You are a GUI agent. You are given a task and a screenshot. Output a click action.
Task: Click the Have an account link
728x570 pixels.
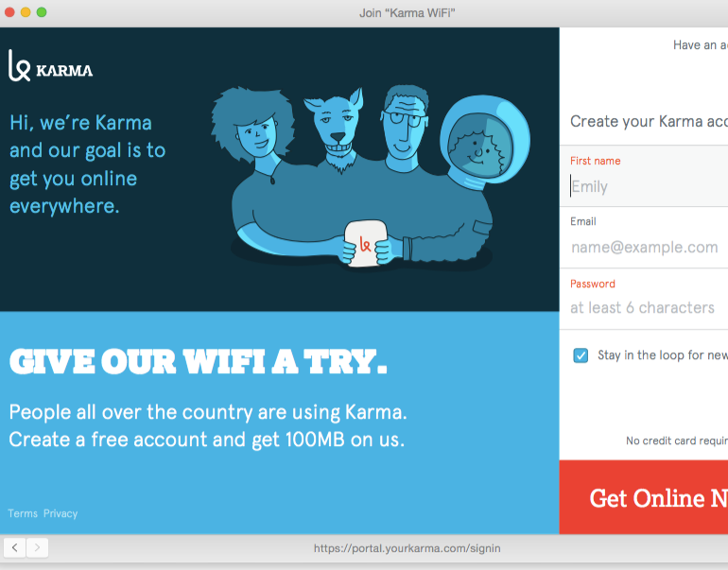pyautogui.click(x=701, y=45)
